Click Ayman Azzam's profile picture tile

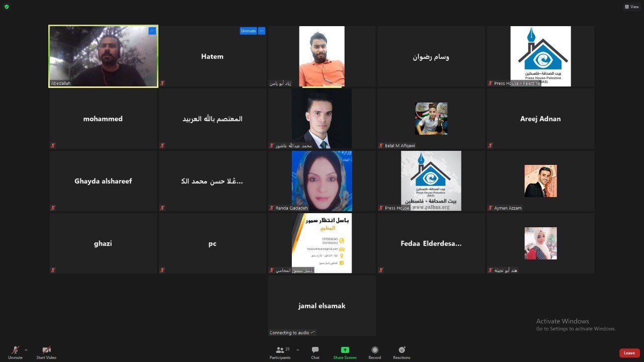(540, 181)
